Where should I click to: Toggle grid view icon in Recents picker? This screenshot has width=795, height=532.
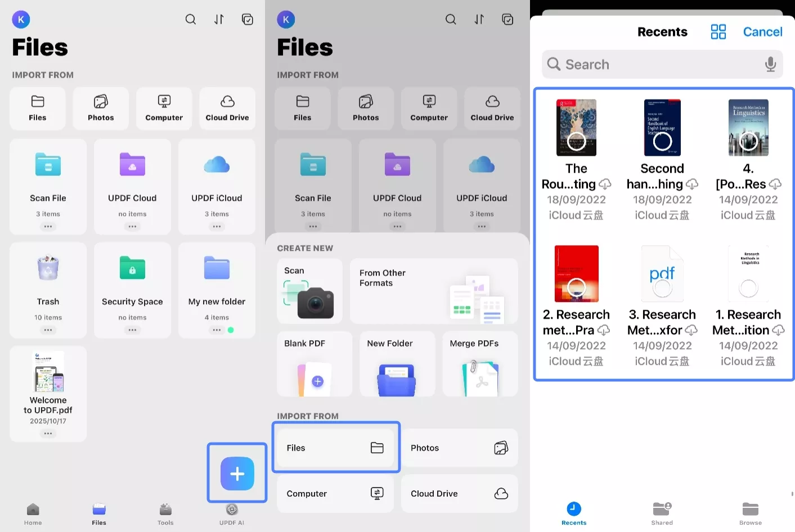[x=718, y=32]
